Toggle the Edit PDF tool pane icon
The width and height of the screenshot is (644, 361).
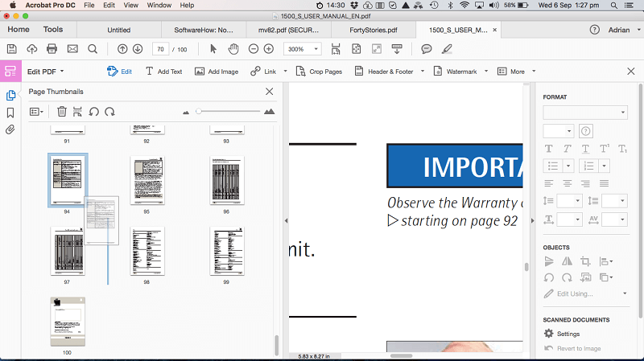click(10, 72)
